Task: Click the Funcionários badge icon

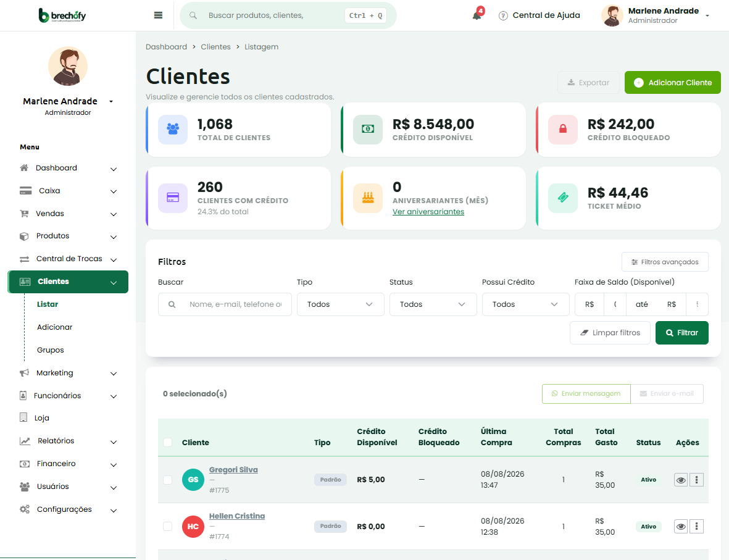Action: click(23, 396)
